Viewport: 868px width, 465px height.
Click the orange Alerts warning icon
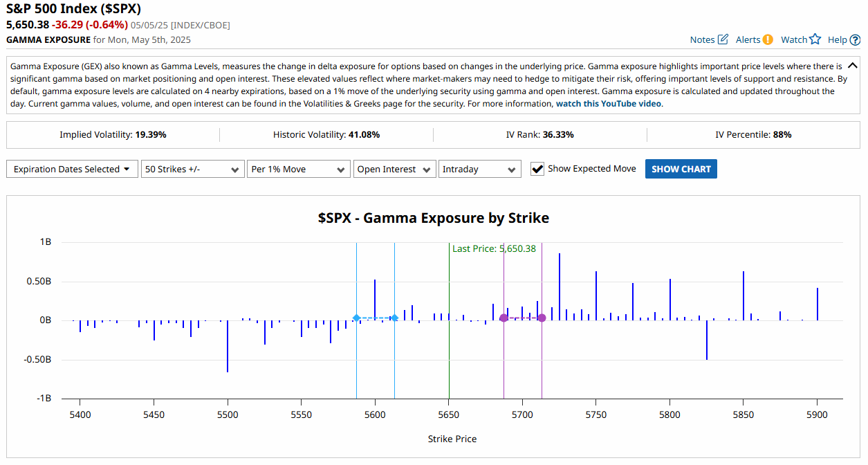tap(768, 39)
